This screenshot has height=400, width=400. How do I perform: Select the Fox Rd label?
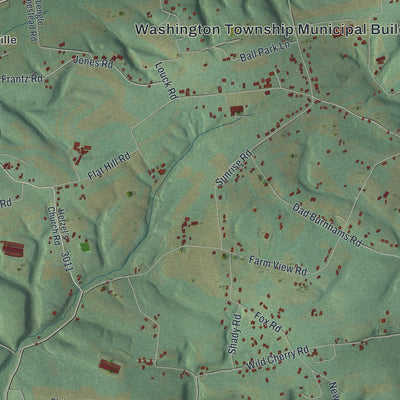tap(268, 322)
